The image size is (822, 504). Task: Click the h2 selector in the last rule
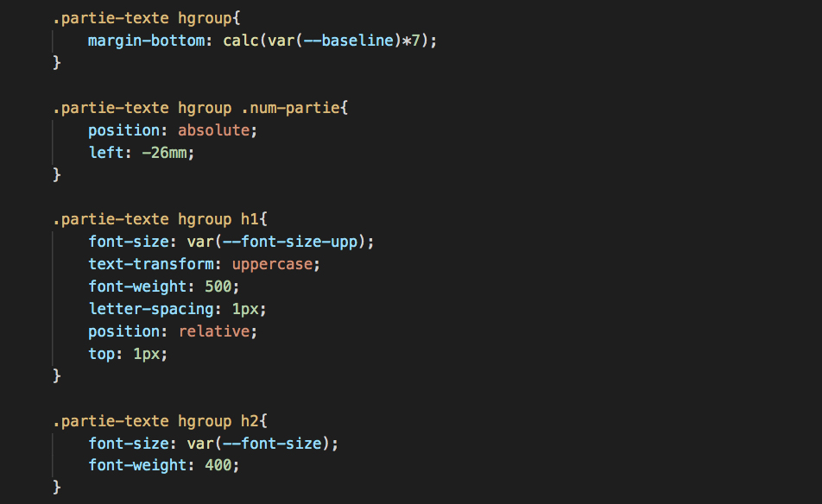(x=250, y=421)
